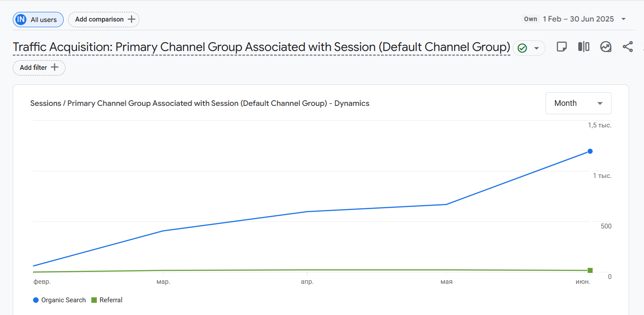Click the Own badge near date
The height and width of the screenshot is (315, 644).
[x=531, y=19]
